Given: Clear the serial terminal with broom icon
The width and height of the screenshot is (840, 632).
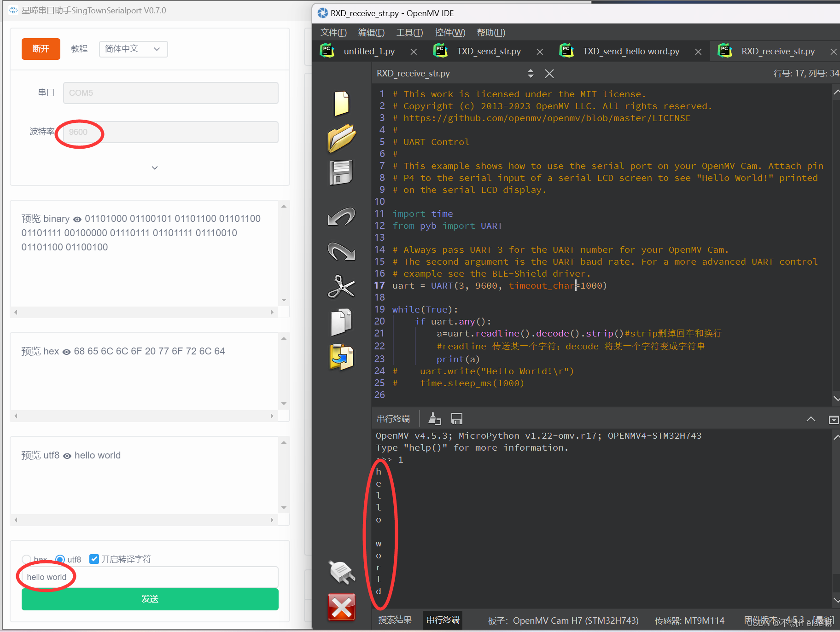Looking at the screenshot, I should pyautogui.click(x=435, y=418).
